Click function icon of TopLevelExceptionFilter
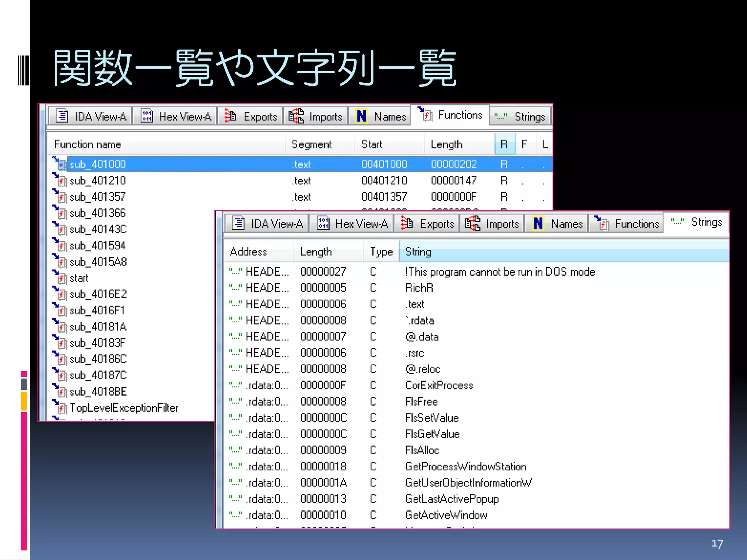The image size is (747, 560). (60, 408)
